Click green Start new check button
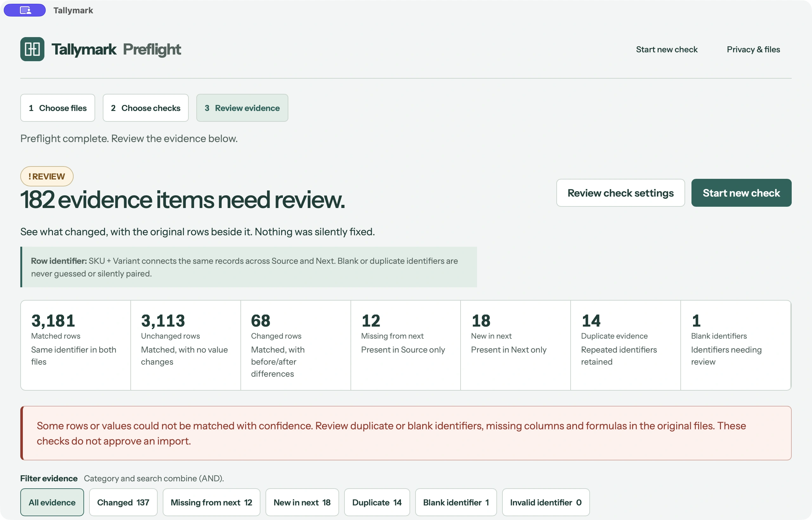This screenshot has height=520, width=812. 741,193
